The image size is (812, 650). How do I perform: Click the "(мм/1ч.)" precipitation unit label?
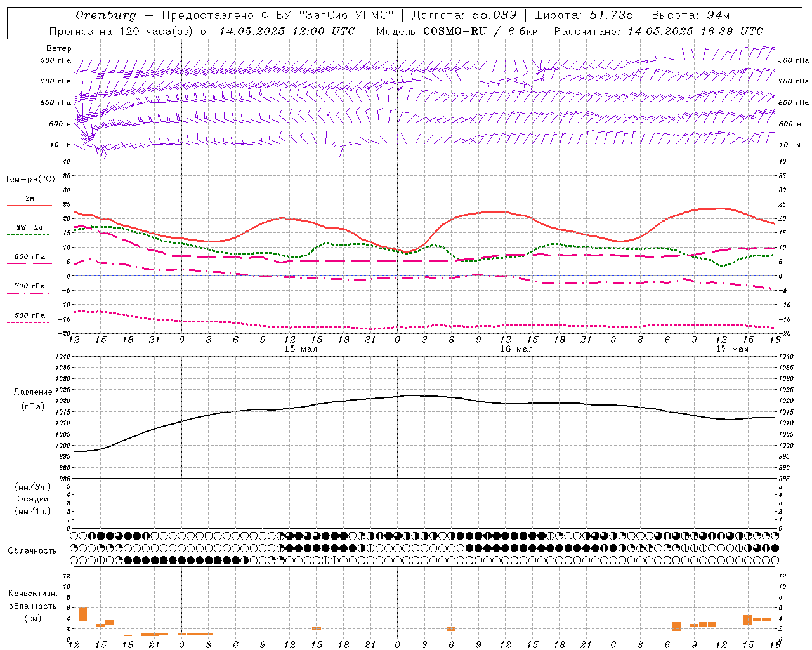tap(33, 511)
